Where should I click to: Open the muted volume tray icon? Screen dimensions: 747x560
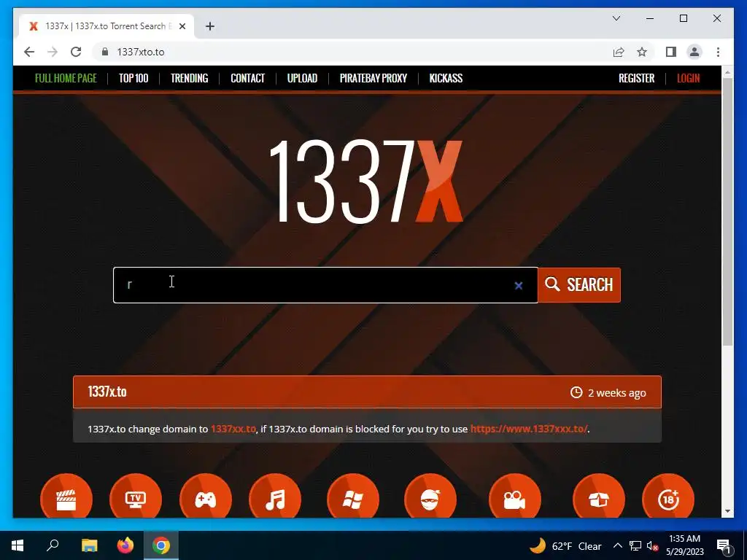[x=652, y=545]
